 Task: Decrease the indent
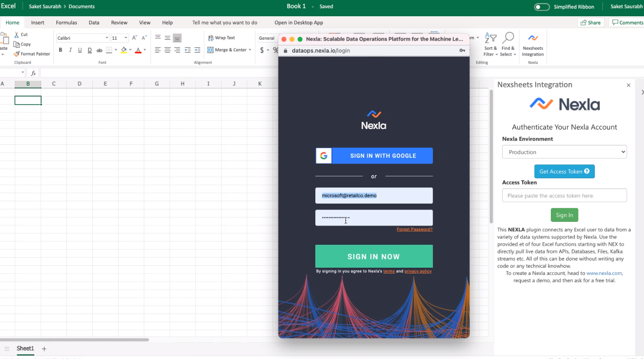187,50
